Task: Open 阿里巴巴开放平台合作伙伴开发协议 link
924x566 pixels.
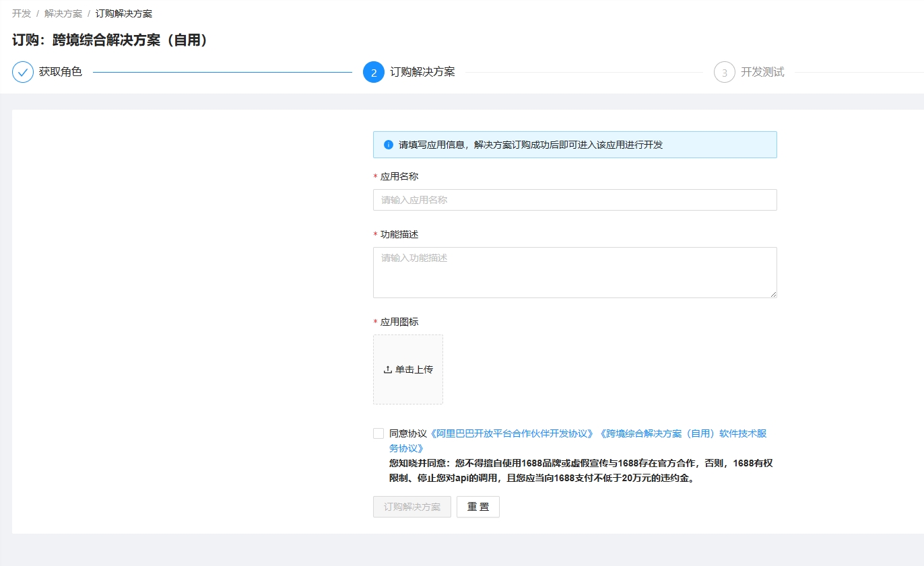Action: (x=513, y=433)
